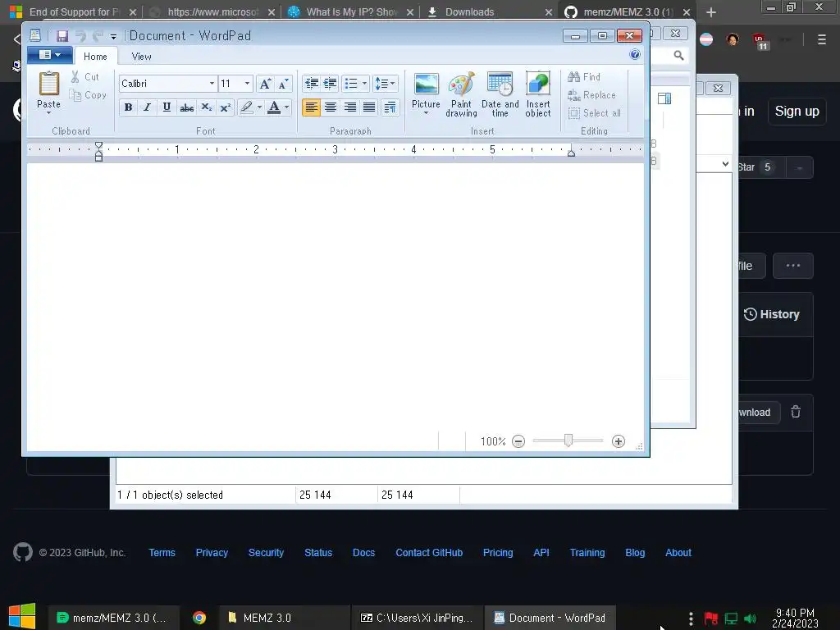Viewport: 840px width, 630px height.
Task: Open the text color dropdown arrow
Action: tap(287, 107)
